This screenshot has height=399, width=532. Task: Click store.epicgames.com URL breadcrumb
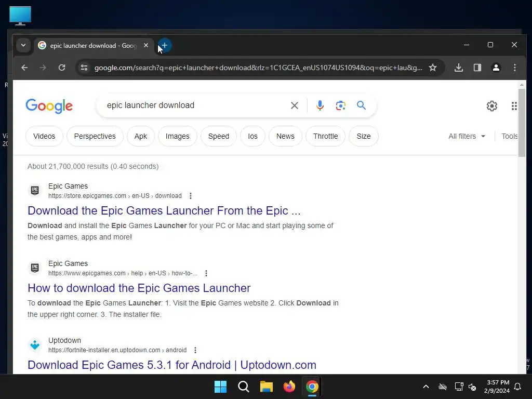pos(115,196)
